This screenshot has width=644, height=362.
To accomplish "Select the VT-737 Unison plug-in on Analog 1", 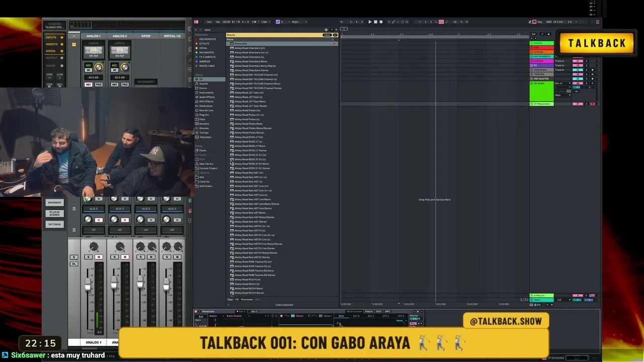I will coord(93,51).
